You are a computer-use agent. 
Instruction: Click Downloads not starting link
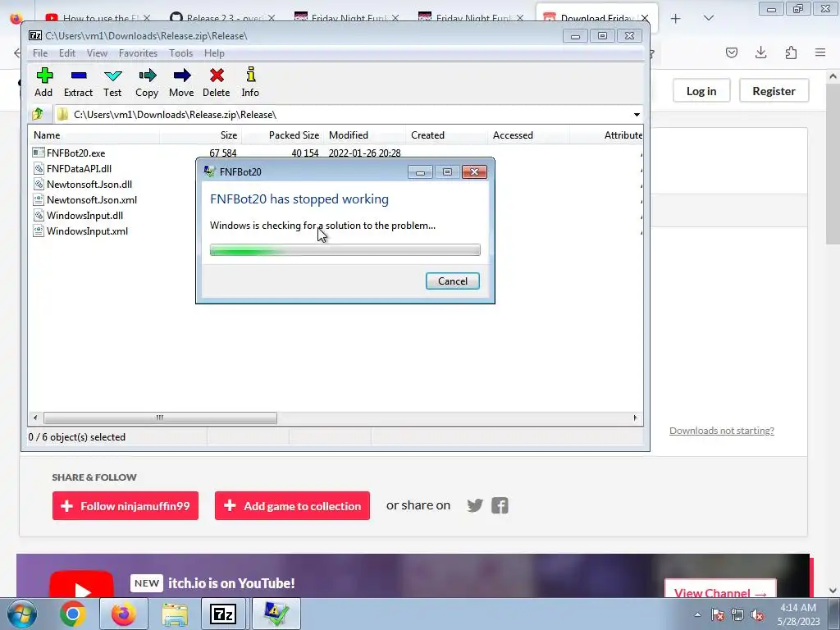click(722, 431)
